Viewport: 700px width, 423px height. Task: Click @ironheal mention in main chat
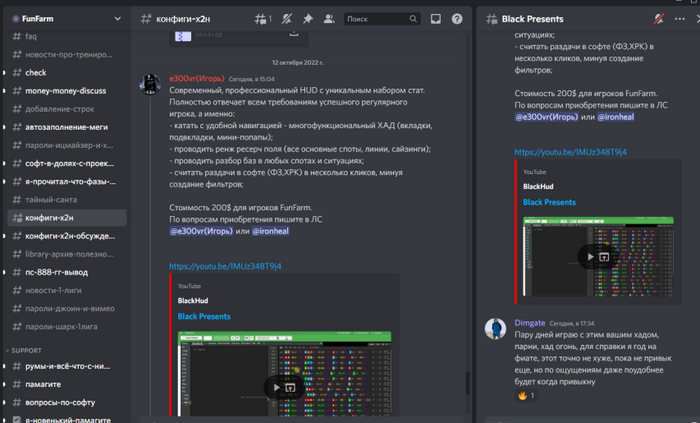click(x=271, y=231)
